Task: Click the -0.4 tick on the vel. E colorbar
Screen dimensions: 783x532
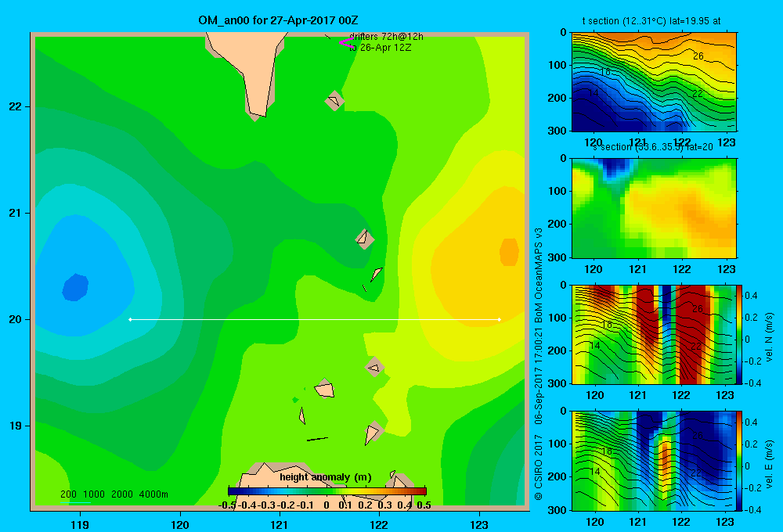Action: point(753,509)
